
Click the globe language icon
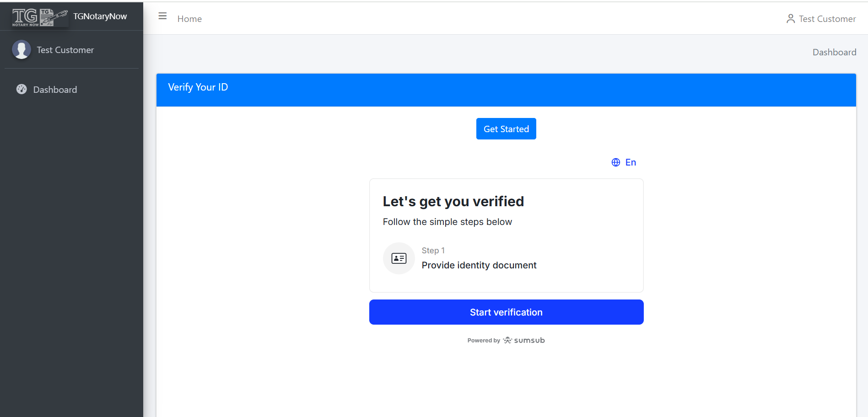pos(616,162)
